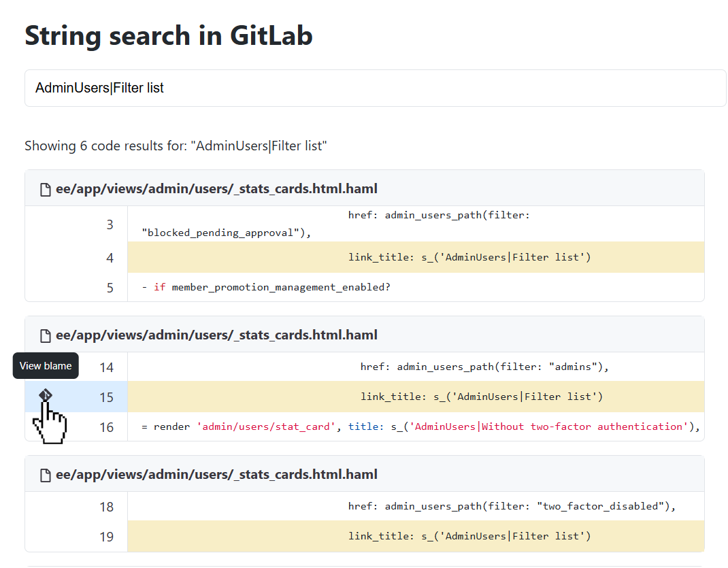The width and height of the screenshot is (728, 568).
Task: Click line number 19 in the third result
Action: click(107, 536)
